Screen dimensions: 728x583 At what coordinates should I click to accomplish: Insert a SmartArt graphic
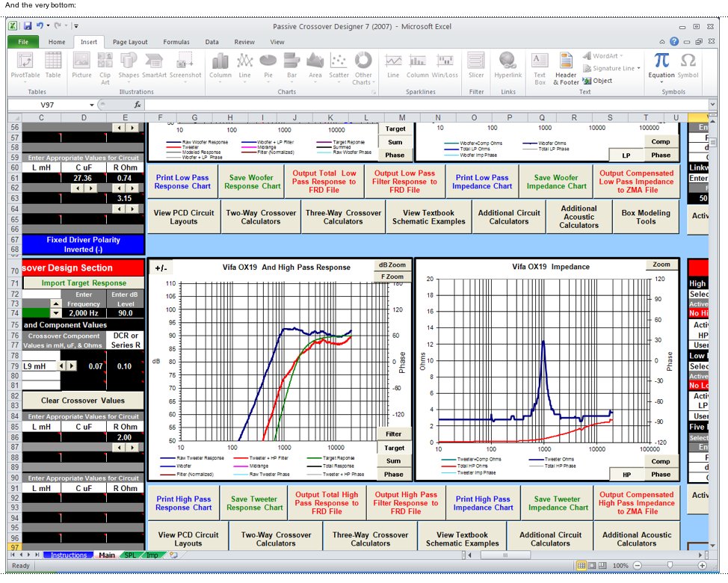point(154,66)
